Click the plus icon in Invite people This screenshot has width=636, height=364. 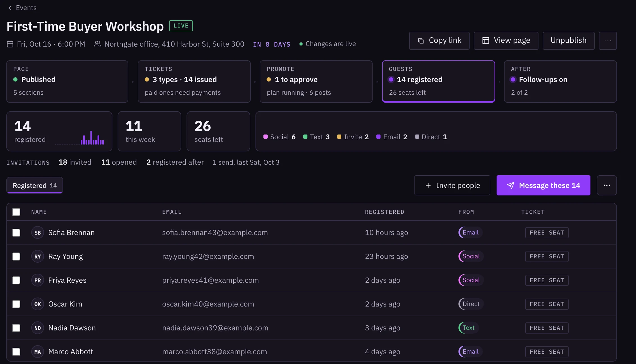[428, 185]
